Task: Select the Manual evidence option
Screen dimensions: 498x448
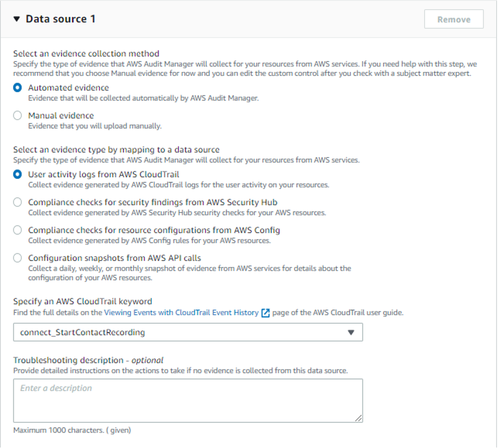Action: pos(17,115)
